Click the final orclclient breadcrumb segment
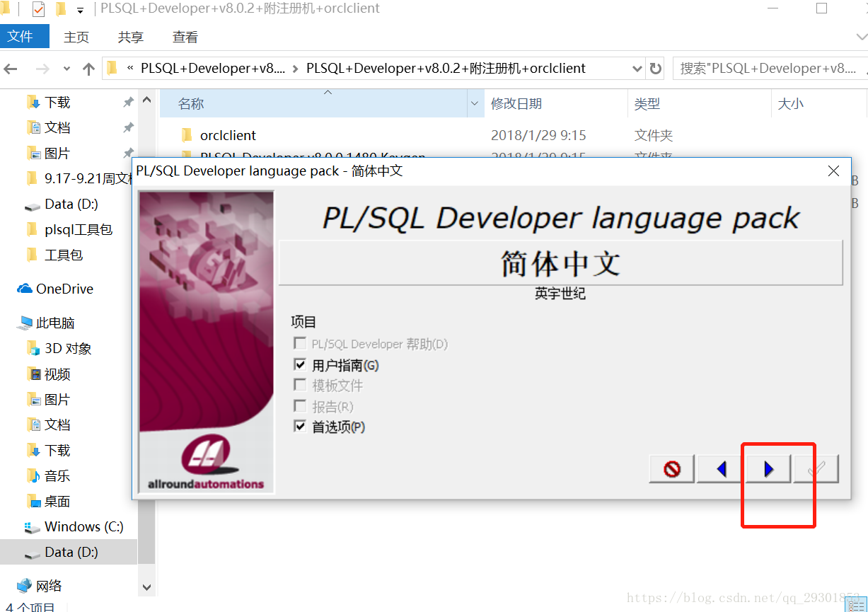Image resolution: width=868 pixels, height=612 pixels. (x=446, y=69)
